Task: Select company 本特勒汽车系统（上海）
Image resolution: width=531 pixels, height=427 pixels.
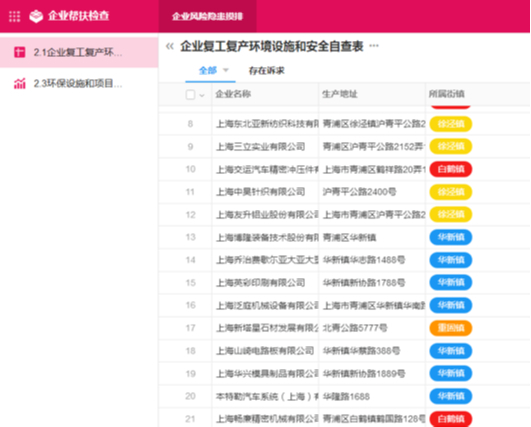Action: (x=267, y=396)
